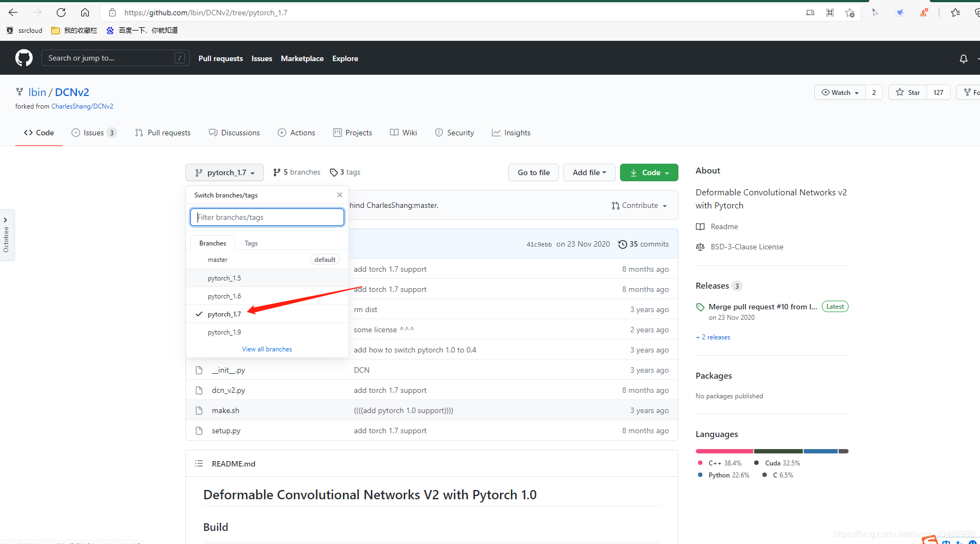Open the Watch dropdown
The width and height of the screenshot is (980, 544).
(840, 92)
